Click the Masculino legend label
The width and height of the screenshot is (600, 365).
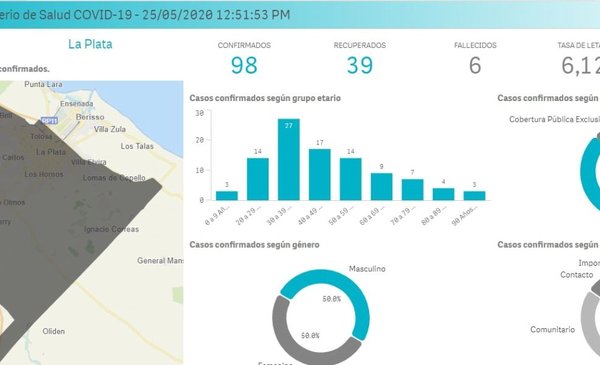[x=367, y=269]
